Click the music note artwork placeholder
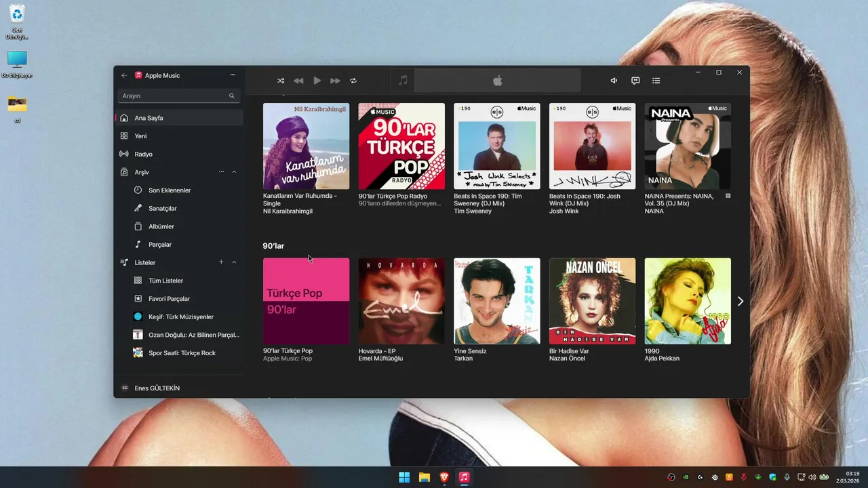 tap(403, 81)
